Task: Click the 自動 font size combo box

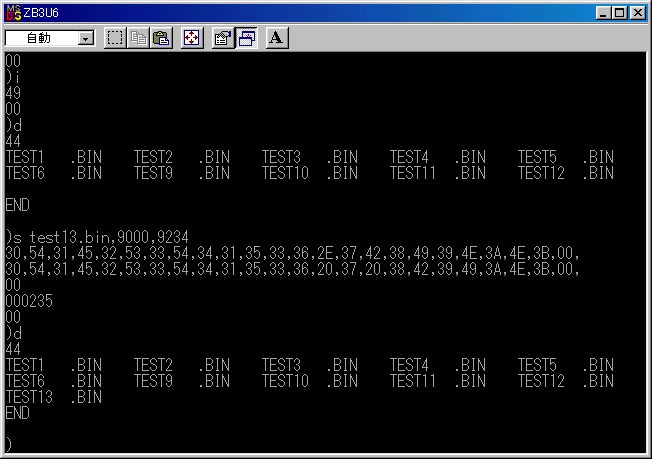Action: (49, 39)
